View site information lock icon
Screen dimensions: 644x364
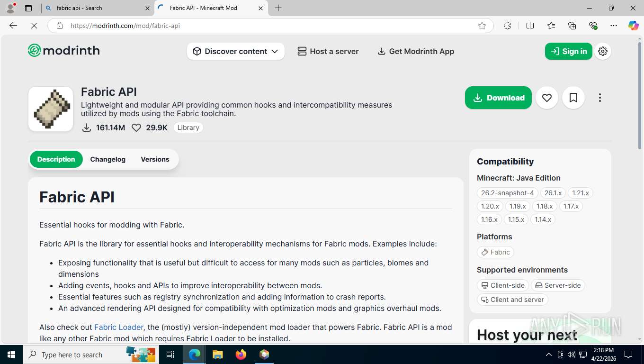[59, 26]
